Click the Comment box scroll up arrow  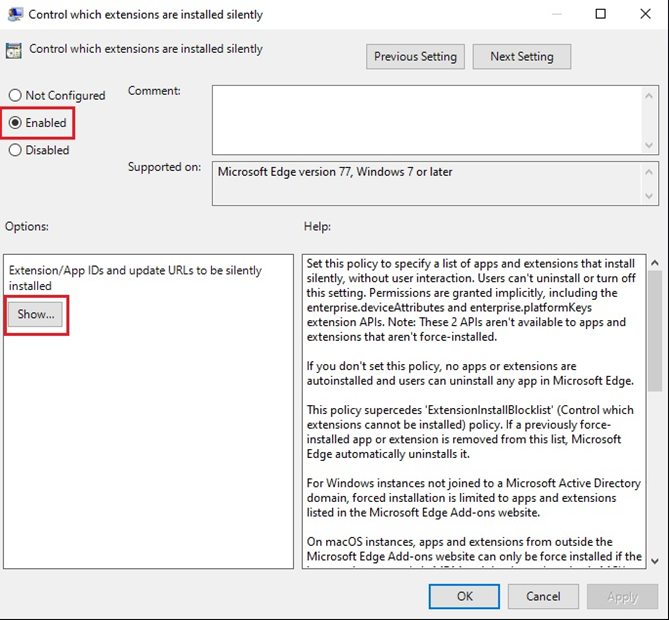point(649,96)
